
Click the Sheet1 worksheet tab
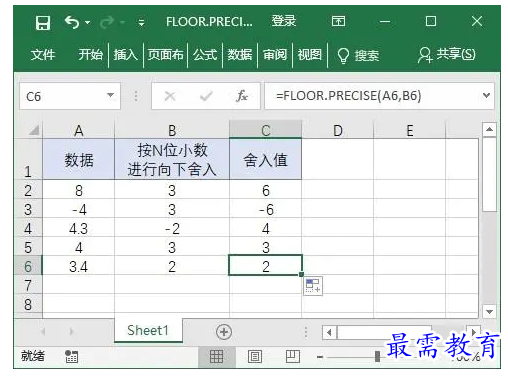point(148,330)
